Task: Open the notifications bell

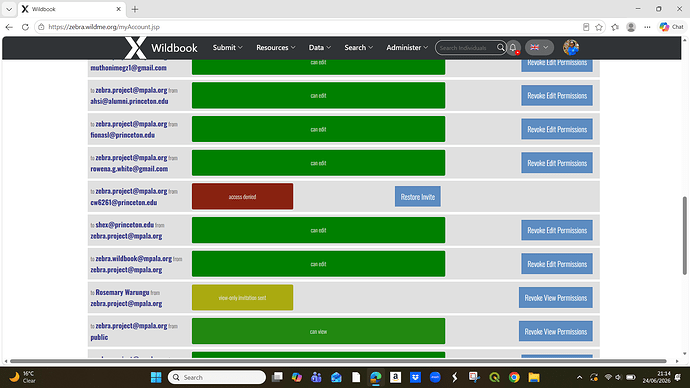Action: 513,48
